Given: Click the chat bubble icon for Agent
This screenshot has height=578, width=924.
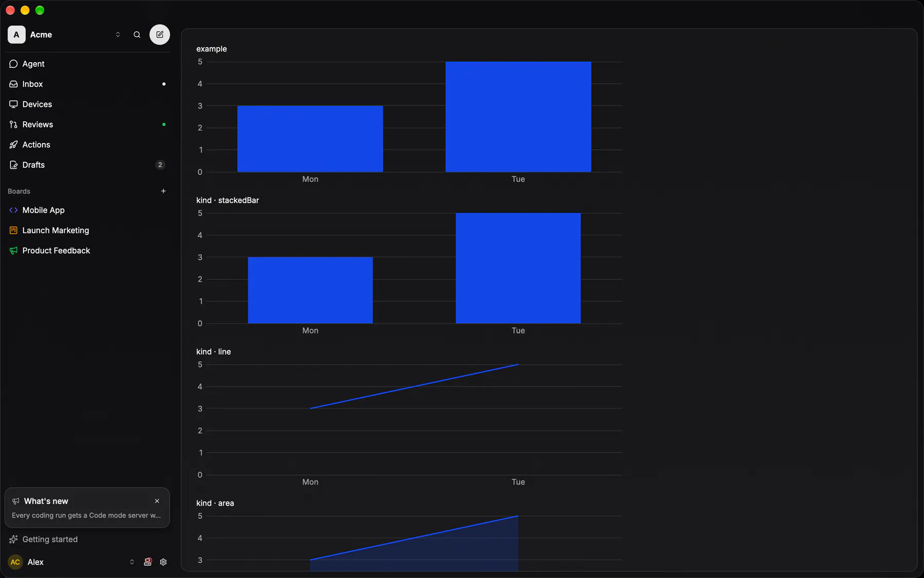Looking at the screenshot, I should click(x=13, y=64).
